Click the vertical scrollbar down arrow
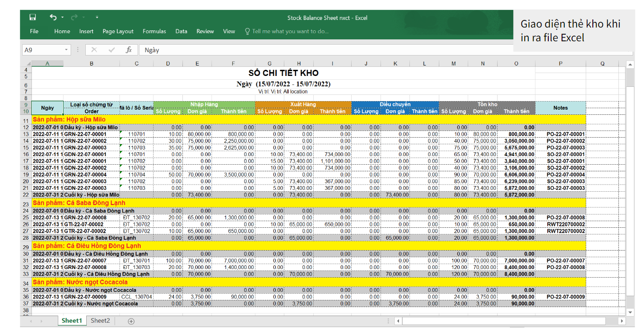 630,312
